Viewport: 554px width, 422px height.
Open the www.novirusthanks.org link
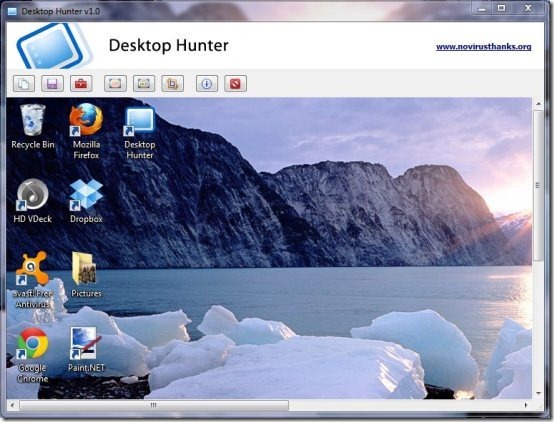click(x=483, y=47)
